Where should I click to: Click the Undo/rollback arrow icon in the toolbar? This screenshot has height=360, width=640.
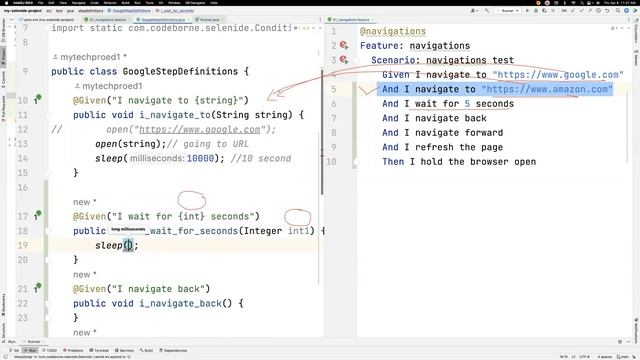click(x=607, y=11)
